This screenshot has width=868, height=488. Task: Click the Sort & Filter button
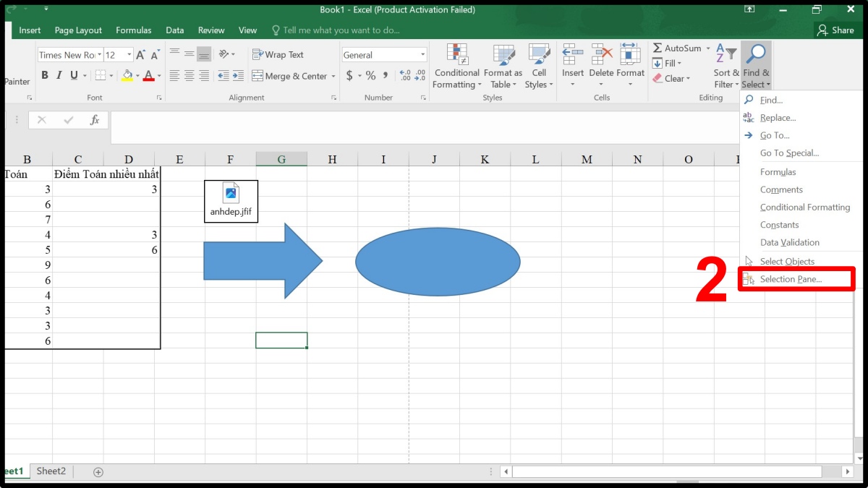[726, 65]
